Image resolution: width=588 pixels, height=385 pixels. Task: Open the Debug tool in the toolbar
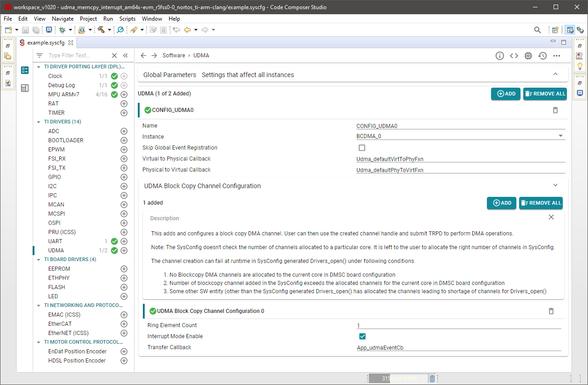[63, 29]
